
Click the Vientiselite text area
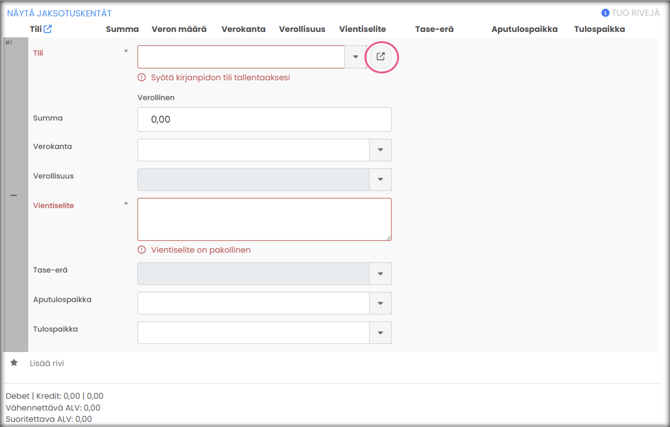pos(264,219)
